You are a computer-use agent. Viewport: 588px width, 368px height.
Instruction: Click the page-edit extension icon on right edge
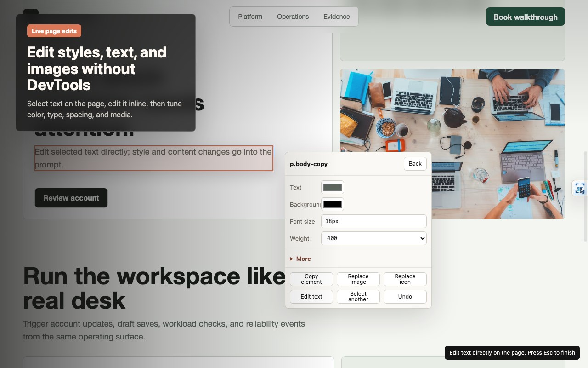tap(580, 188)
